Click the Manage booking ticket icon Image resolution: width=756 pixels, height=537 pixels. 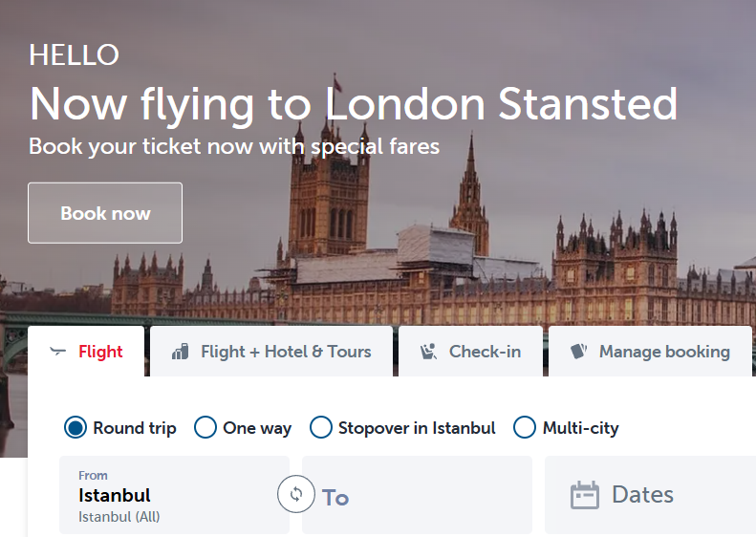tap(578, 352)
